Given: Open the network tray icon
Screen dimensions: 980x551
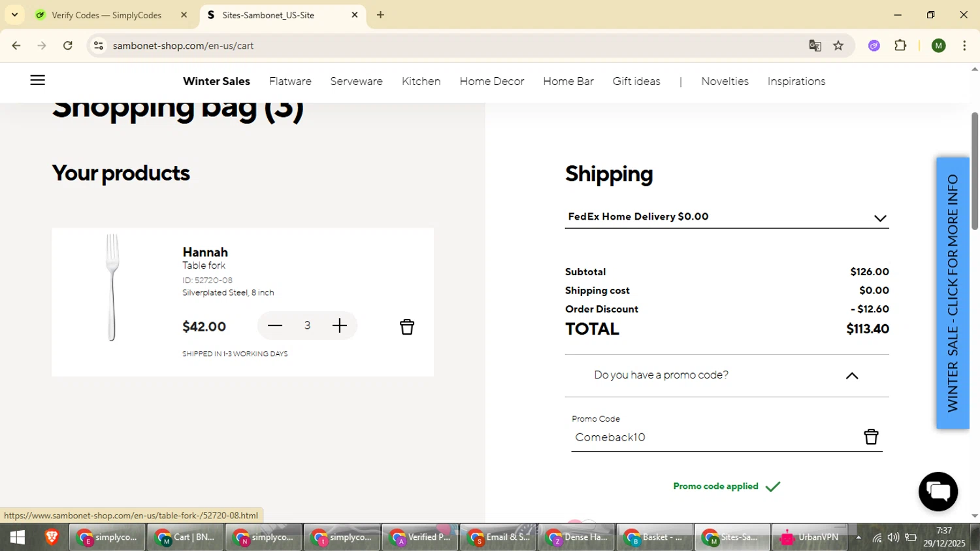Looking at the screenshot, I should click(877, 537).
